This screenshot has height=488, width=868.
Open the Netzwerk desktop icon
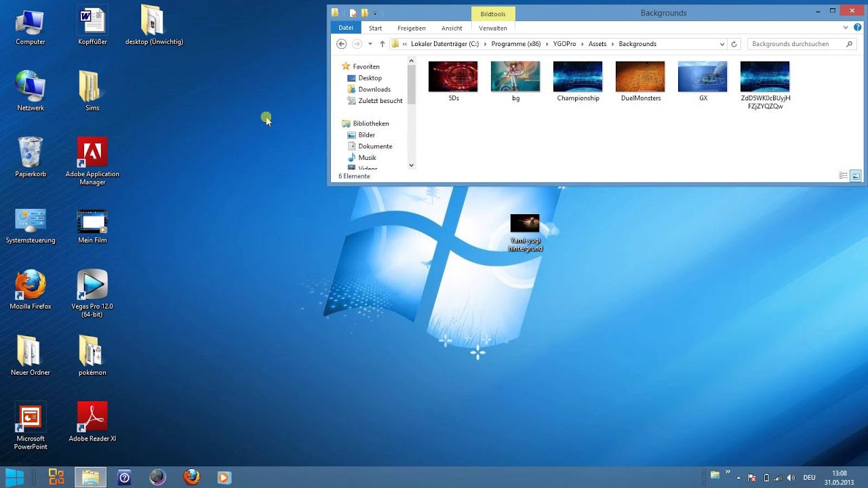pos(31,91)
